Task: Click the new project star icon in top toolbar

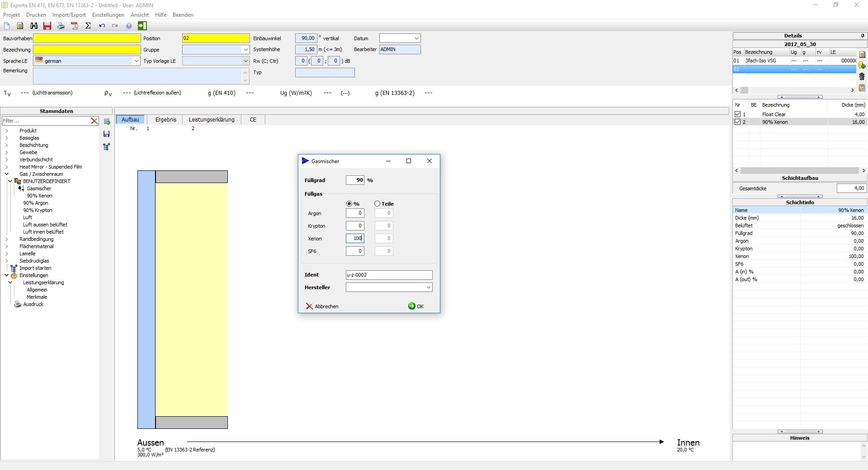Action: pyautogui.click(x=20, y=26)
